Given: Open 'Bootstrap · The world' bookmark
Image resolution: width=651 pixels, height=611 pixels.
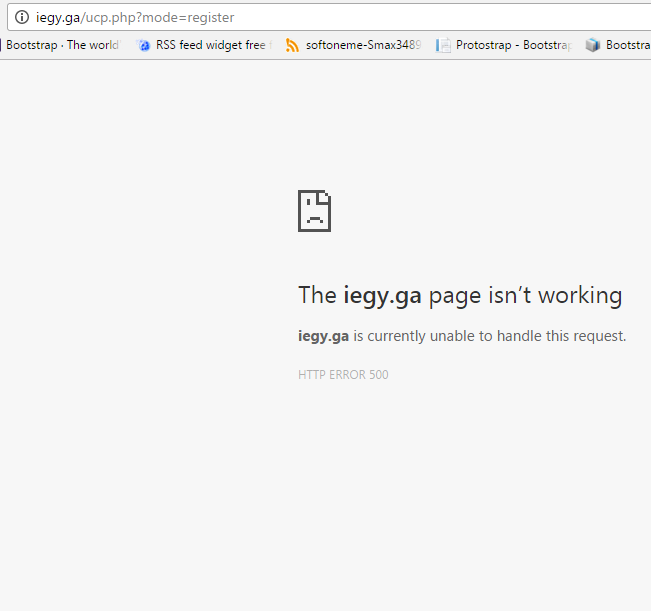Looking at the screenshot, I should 62,45.
